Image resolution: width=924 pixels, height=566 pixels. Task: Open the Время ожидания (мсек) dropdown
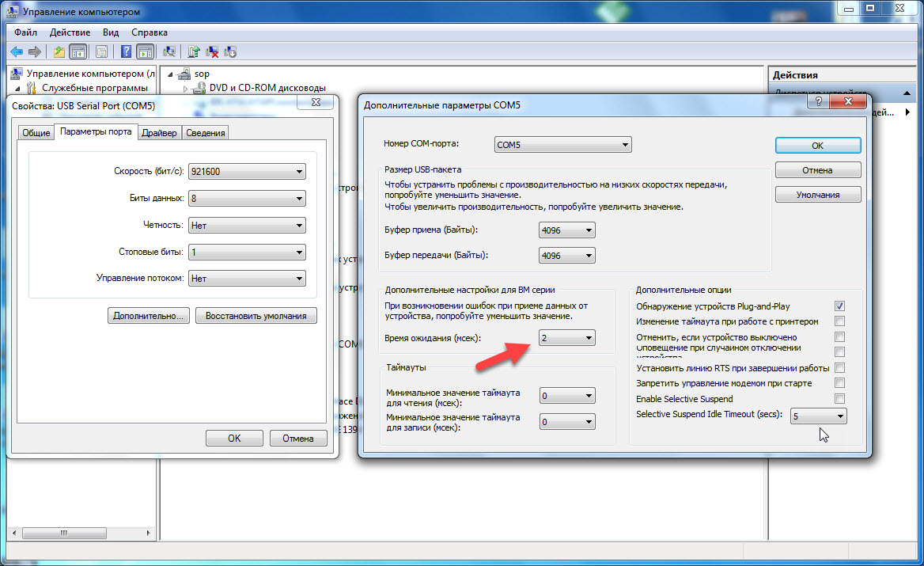[x=567, y=338]
